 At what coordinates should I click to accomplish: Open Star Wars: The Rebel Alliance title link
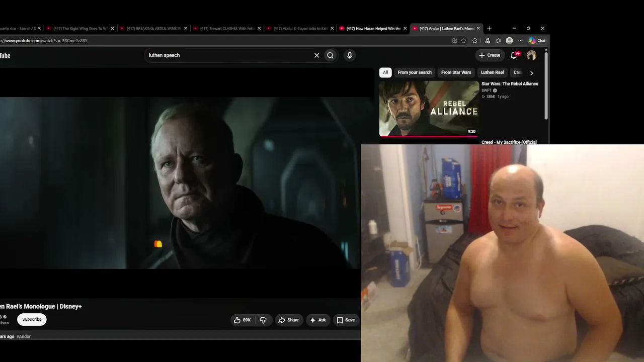[x=510, y=84]
